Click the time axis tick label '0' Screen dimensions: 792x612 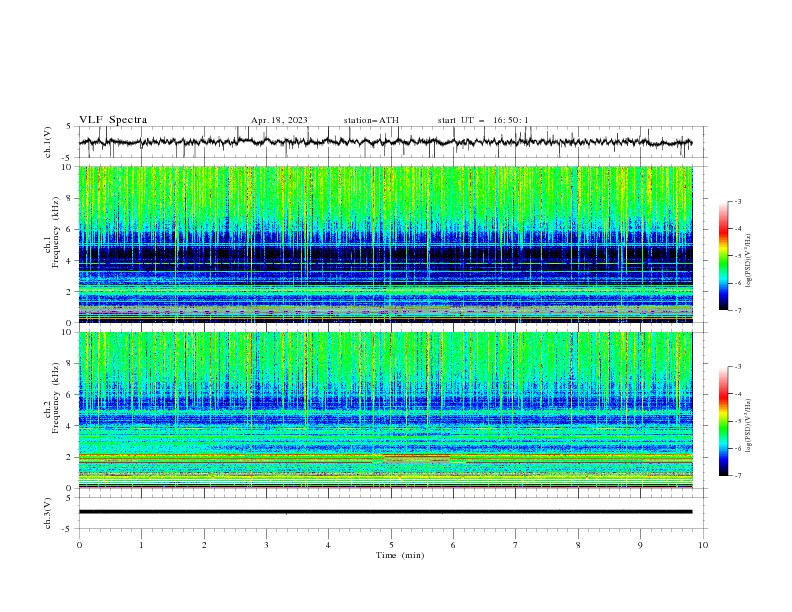(x=79, y=545)
